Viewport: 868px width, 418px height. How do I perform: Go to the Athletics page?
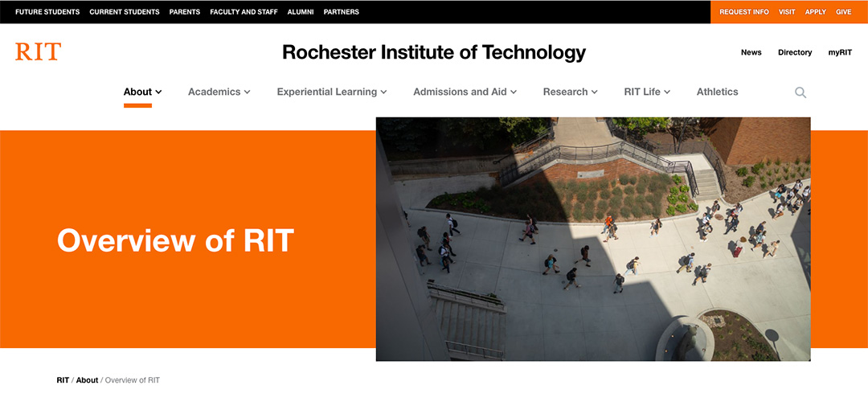tap(717, 92)
